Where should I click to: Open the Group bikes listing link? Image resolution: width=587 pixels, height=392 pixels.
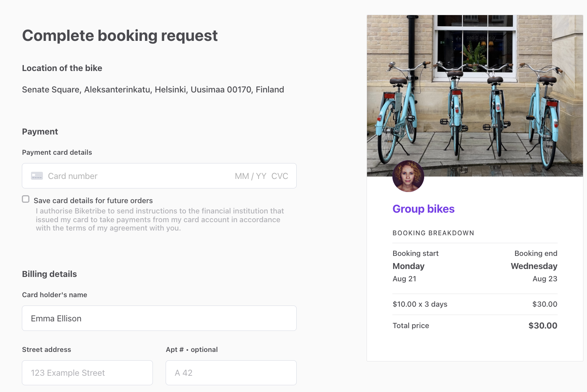[423, 209]
